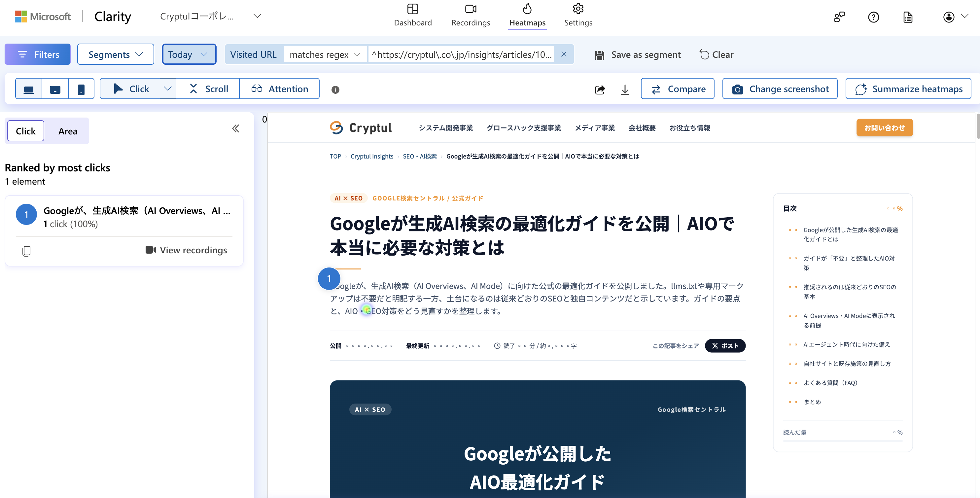Open the Heatmaps tab

coord(527,15)
